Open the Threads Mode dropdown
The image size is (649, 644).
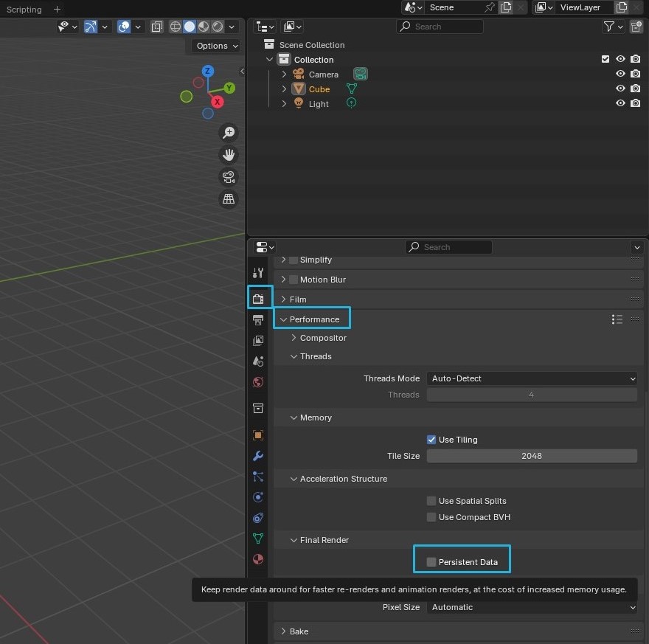pyautogui.click(x=531, y=378)
